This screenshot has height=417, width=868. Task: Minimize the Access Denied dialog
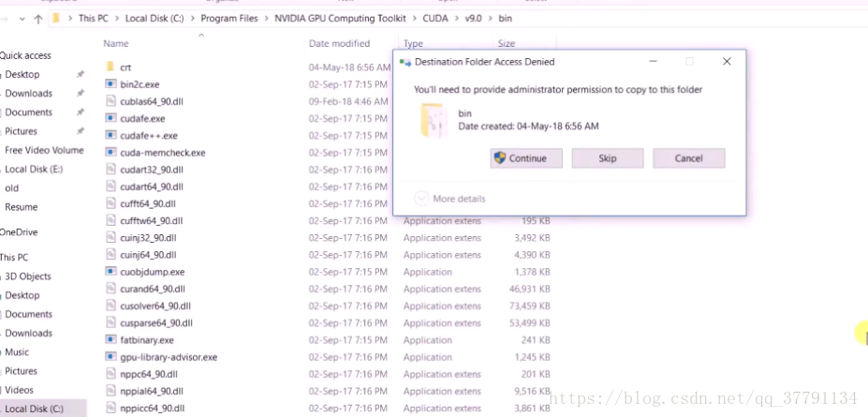(654, 62)
